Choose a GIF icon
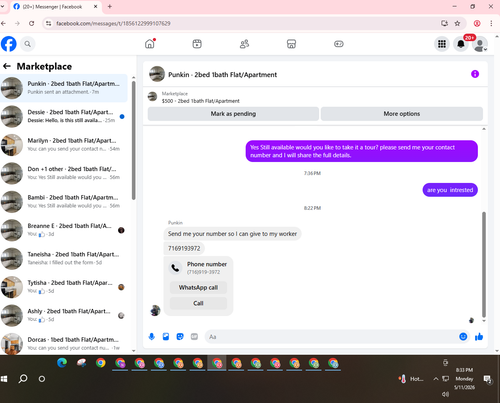 [x=194, y=337]
